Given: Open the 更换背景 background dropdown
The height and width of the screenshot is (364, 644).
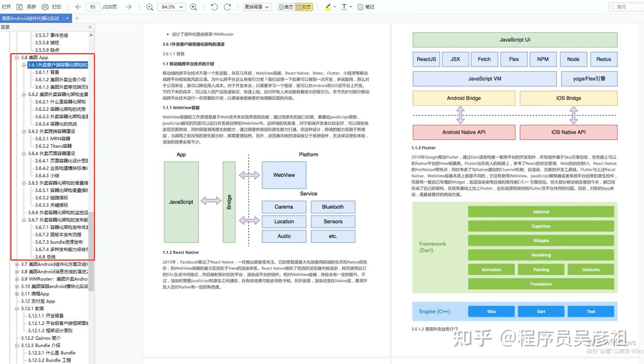Looking at the screenshot, I should click(x=256, y=7).
